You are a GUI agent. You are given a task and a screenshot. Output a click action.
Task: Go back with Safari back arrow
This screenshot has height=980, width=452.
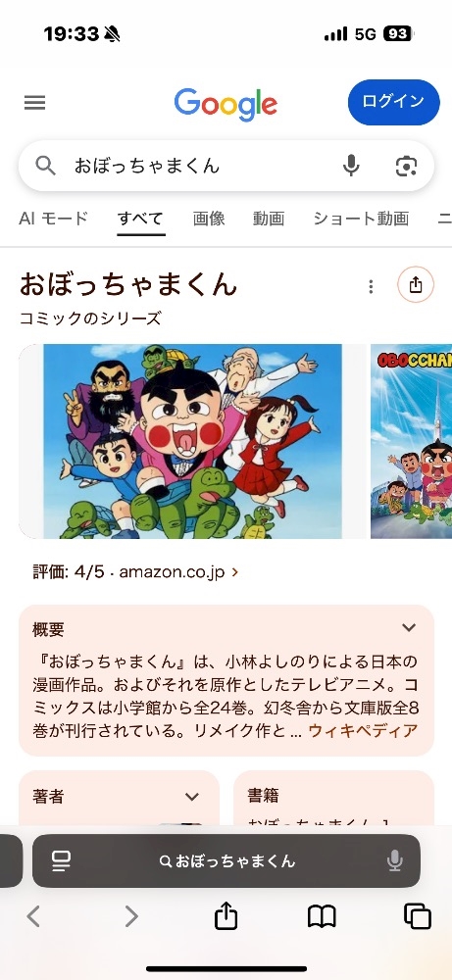tap(33, 917)
